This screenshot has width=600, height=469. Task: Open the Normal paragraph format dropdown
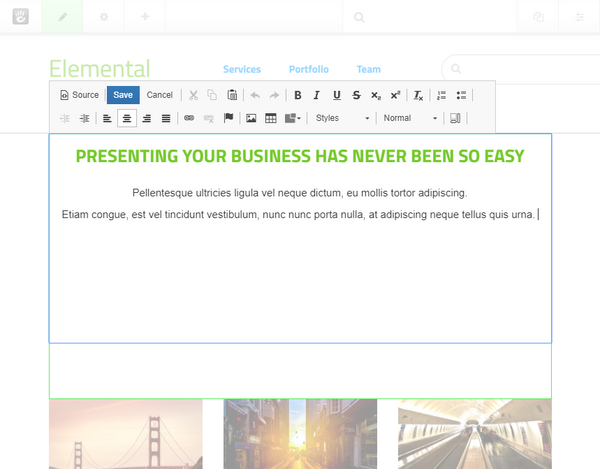point(410,118)
